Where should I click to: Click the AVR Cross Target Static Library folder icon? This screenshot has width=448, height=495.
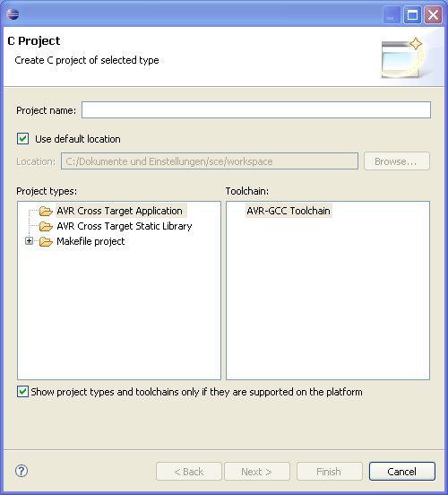46,226
